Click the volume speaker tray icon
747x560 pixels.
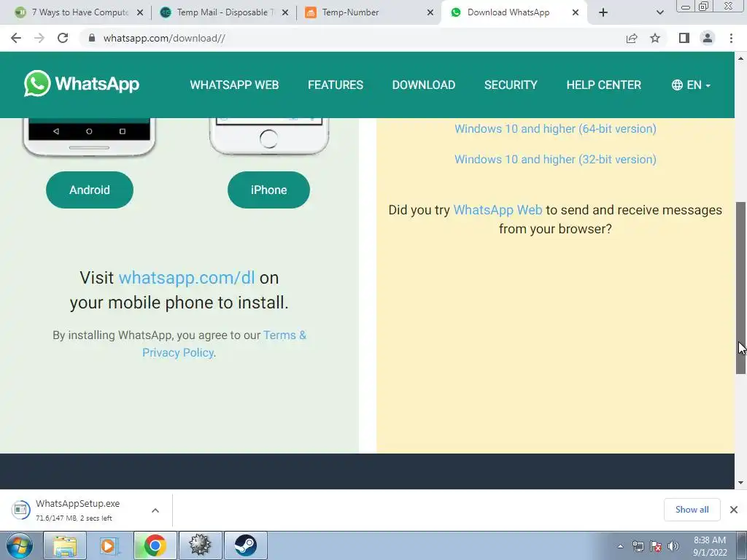(x=673, y=546)
